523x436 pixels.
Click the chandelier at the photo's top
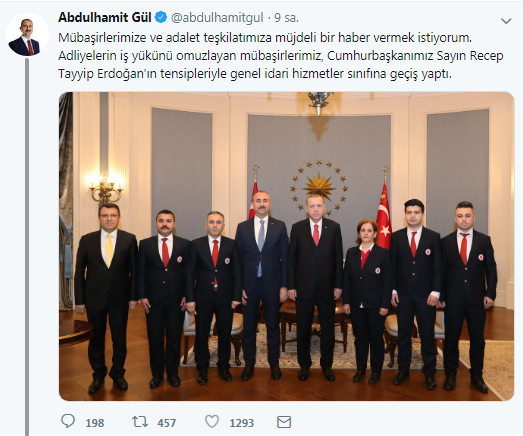coord(319,103)
